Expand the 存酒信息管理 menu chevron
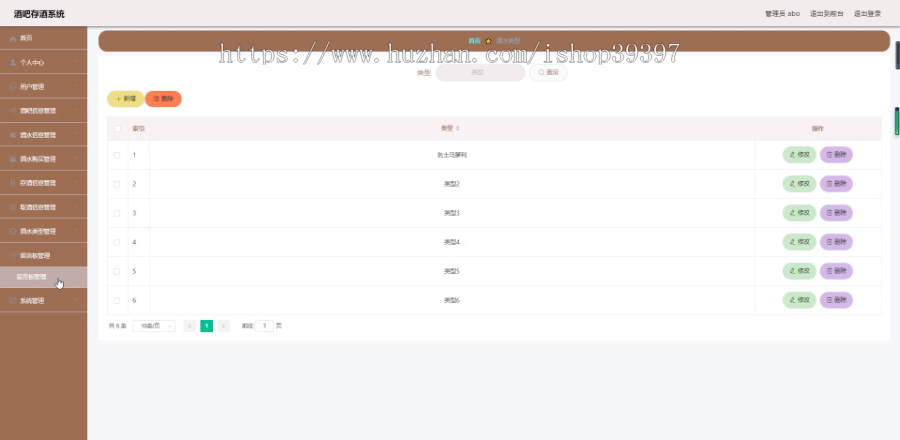The width and height of the screenshot is (900, 440). click(x=76, y=183)
